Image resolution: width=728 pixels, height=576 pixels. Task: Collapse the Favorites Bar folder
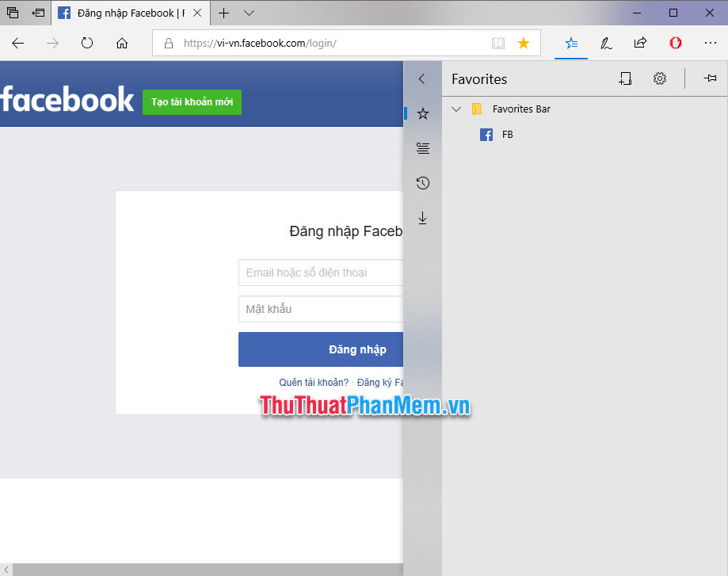click(x=456, y=109)
